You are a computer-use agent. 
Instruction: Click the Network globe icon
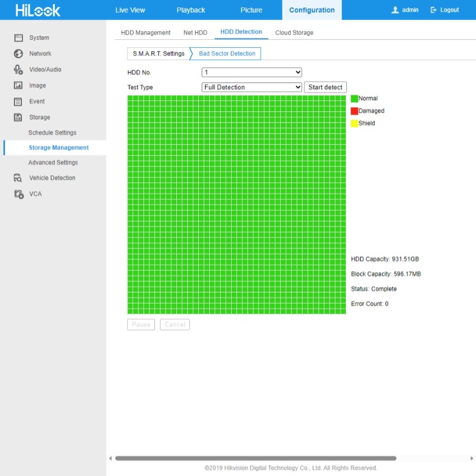[18, 54]
